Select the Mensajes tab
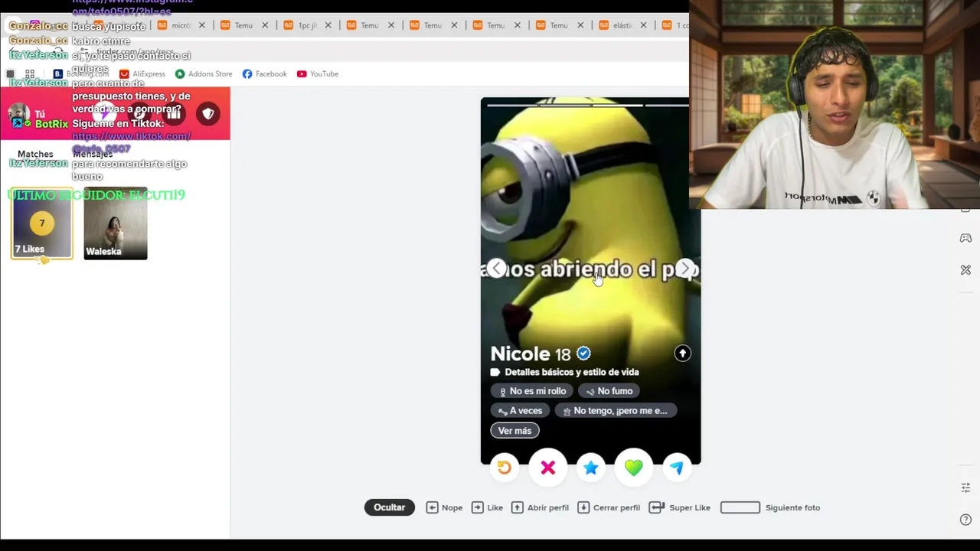980x551 pixels. coord(93,154)
